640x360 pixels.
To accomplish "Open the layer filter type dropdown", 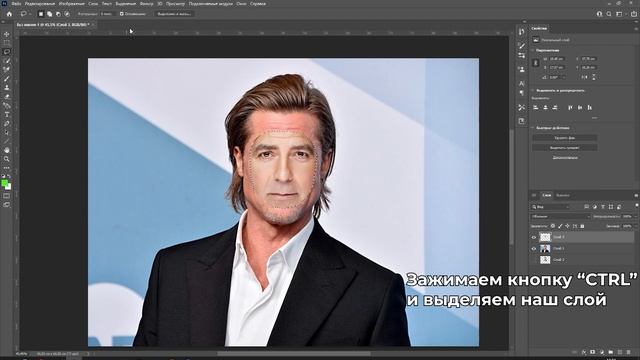I will [551, 207].
